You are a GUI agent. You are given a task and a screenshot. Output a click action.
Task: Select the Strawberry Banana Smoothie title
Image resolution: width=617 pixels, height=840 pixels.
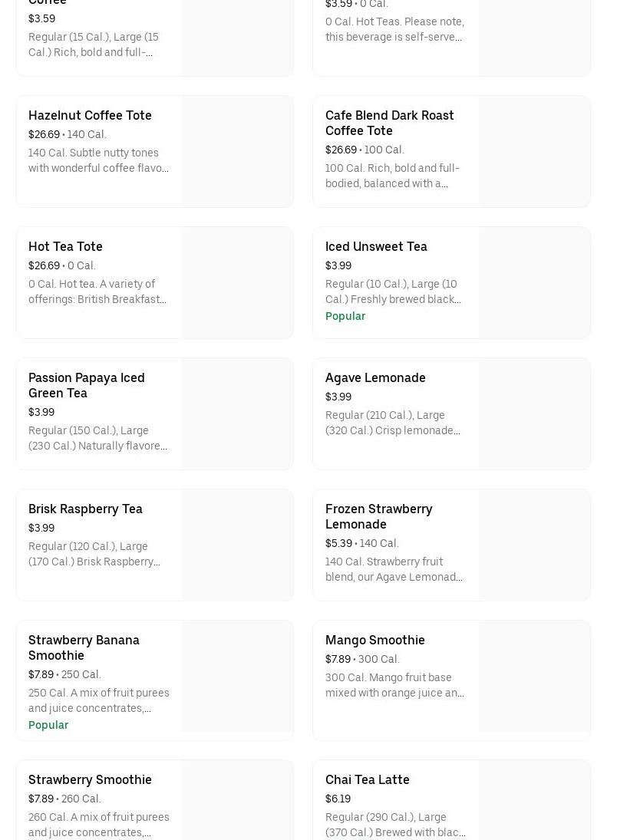tap(84, 647)
